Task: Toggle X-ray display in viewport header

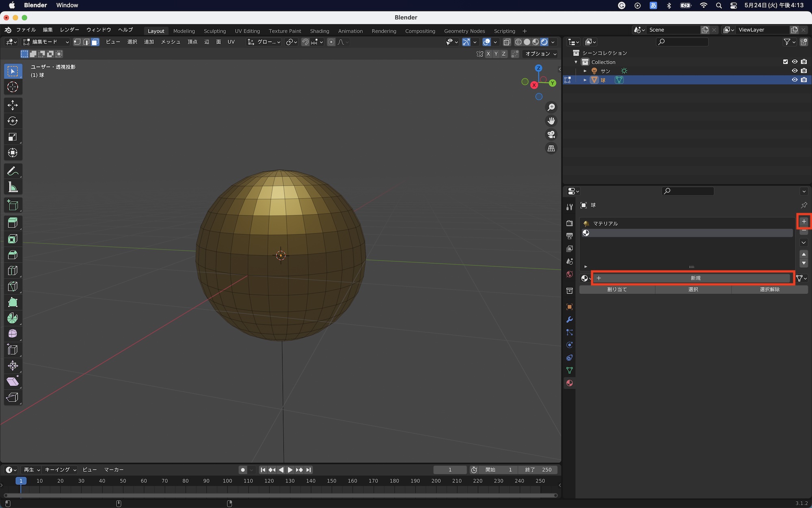Action: 507,42
